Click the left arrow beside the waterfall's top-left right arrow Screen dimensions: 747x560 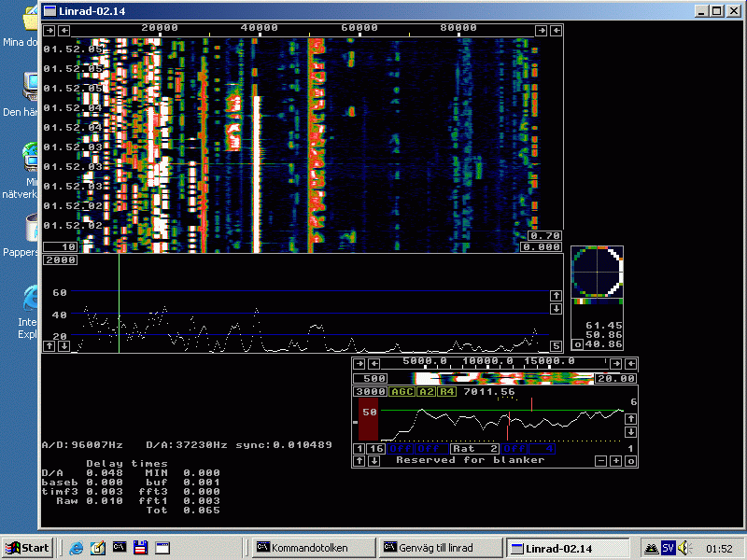tap(63, 31)
